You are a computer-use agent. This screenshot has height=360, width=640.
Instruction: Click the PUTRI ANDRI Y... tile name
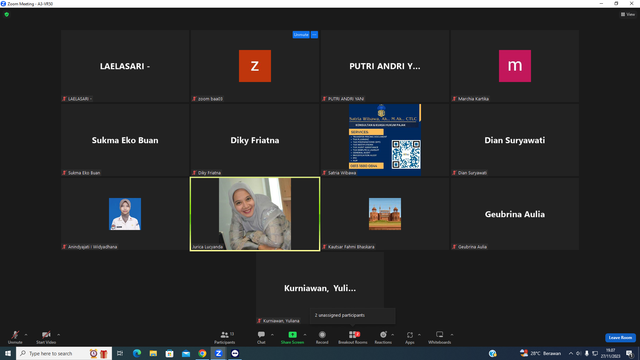coord(384,66)
